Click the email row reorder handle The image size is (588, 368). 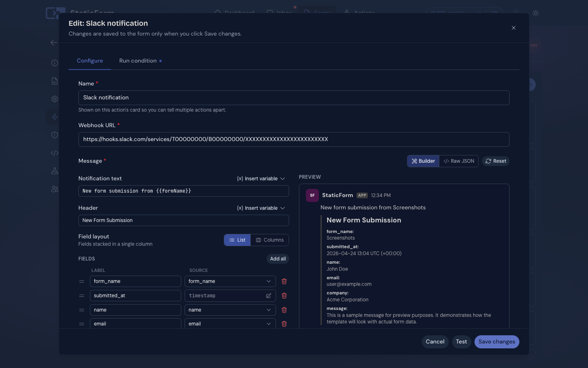pyautogui.click(x=82, y=324)
